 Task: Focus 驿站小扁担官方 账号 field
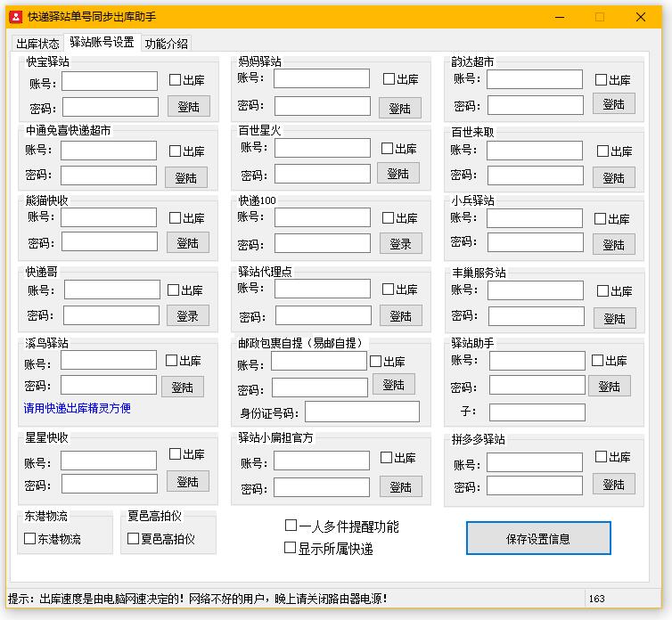point(322,461)
